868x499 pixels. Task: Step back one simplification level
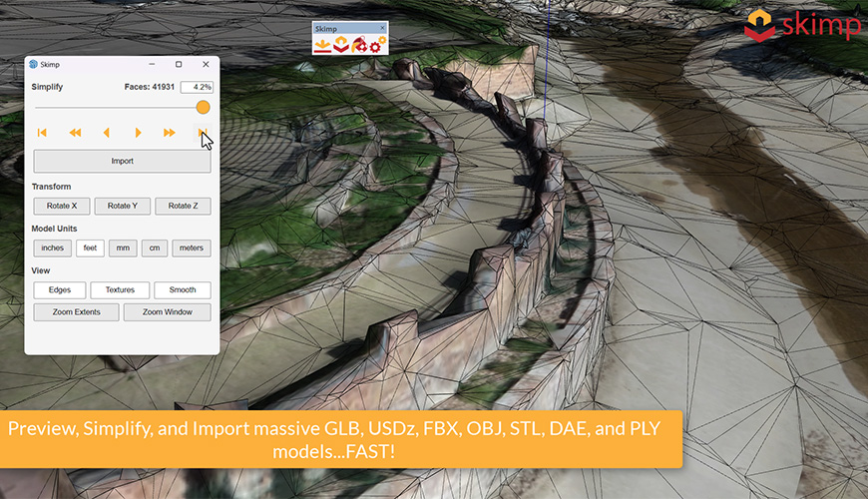(107, 133)
